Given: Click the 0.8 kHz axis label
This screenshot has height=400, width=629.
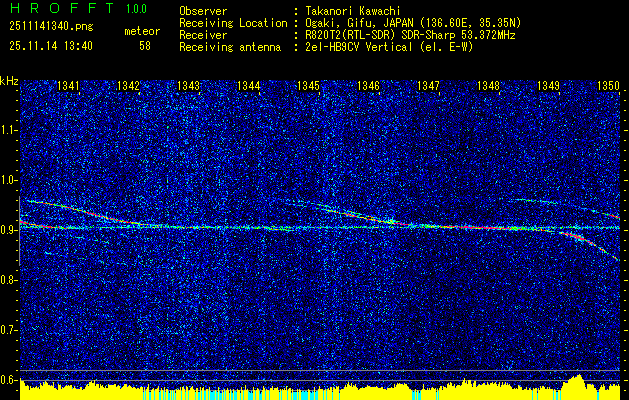Looking at the screenshot, I should click(x=8, y=280).
